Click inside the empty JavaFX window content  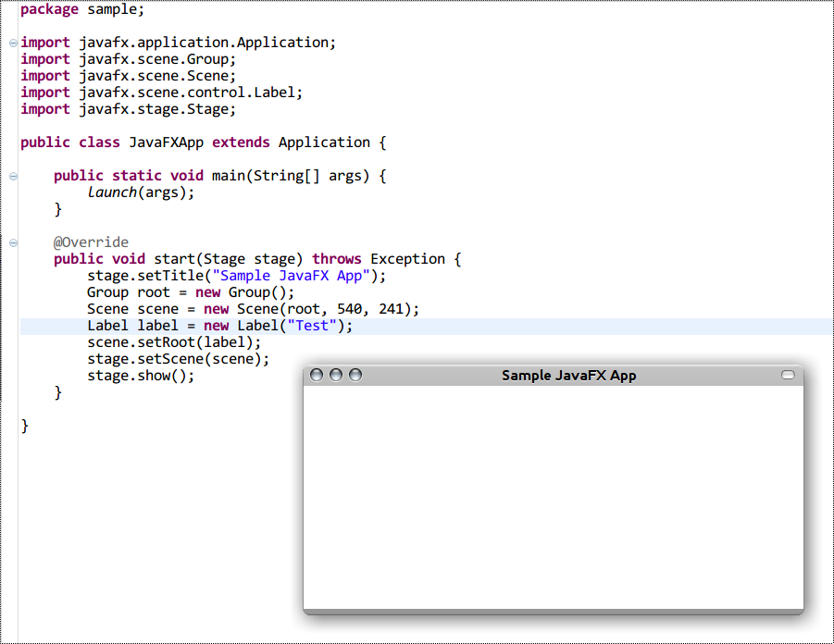point(553,497)
